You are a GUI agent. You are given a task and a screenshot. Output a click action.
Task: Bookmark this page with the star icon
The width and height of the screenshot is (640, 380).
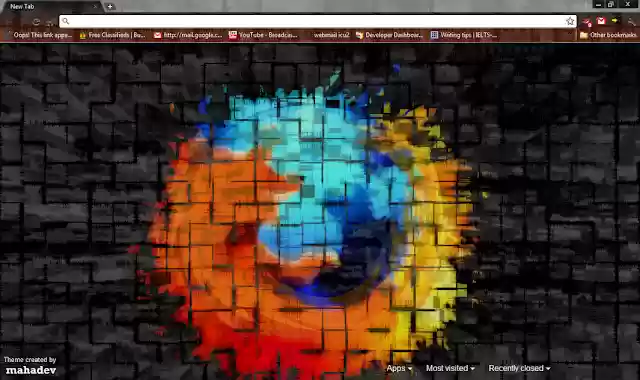point(570,21)
